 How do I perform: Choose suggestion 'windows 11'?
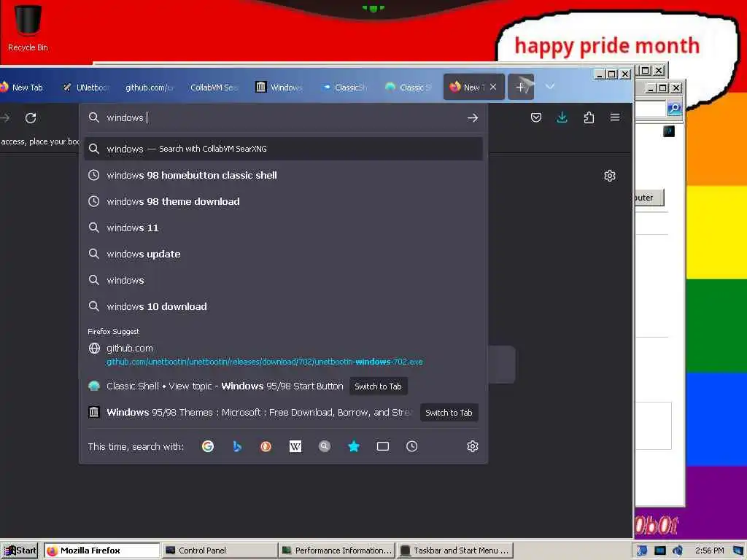click(x=284, y=227)
